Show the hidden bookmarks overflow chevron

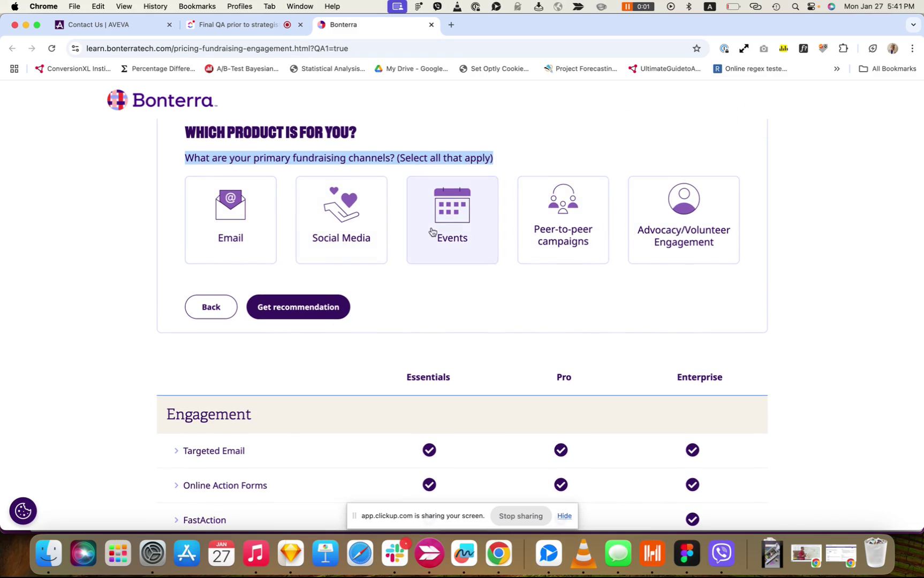[x=837, y=69]
